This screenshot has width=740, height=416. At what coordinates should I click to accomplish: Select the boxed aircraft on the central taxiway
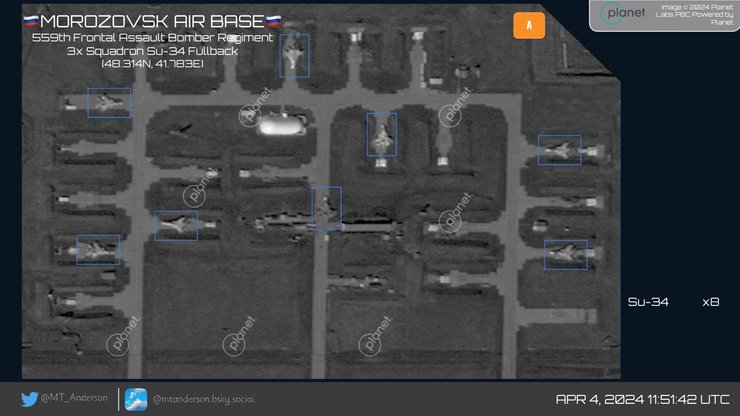(326, 208)
